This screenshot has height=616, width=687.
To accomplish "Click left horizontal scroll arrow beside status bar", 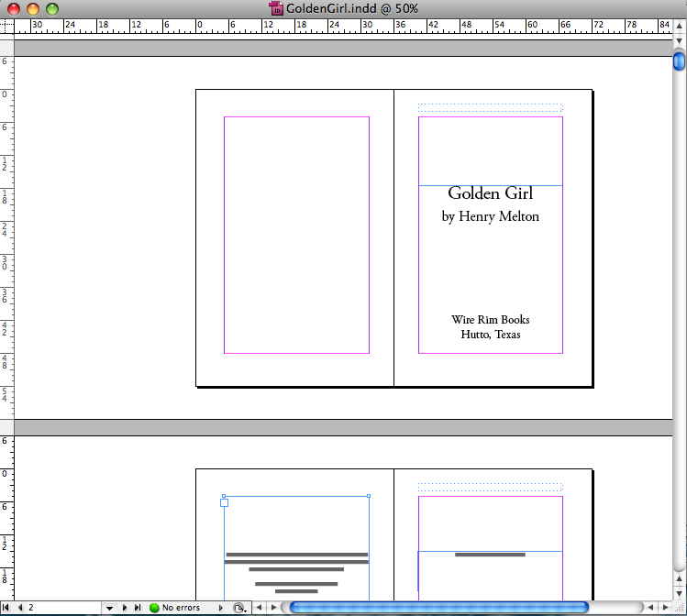I will 259,608.
